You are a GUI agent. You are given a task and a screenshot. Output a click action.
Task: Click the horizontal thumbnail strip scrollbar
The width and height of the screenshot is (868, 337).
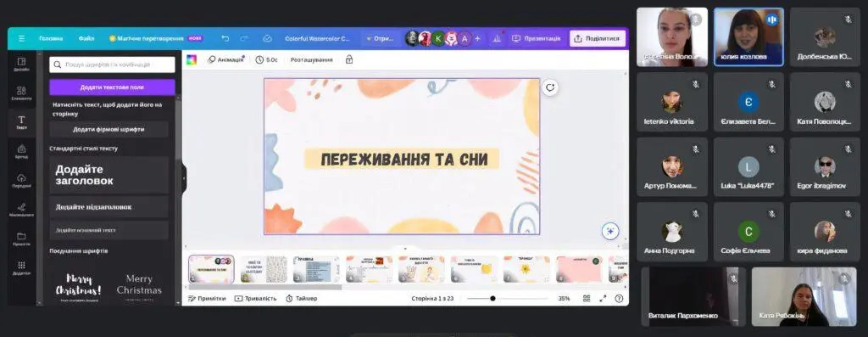point(264,287)
